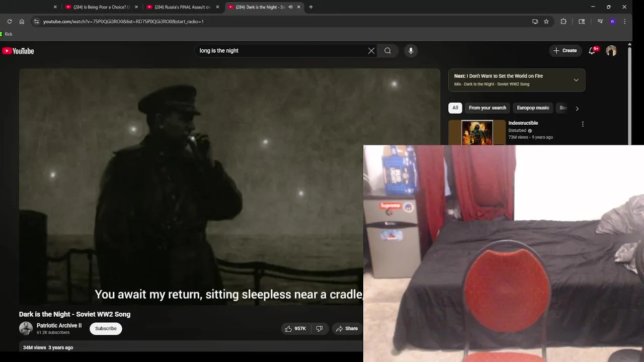Viewport: 644px width, 362px height.
Task: Open the Kick bookmark
Action: [x=7, y=34]
